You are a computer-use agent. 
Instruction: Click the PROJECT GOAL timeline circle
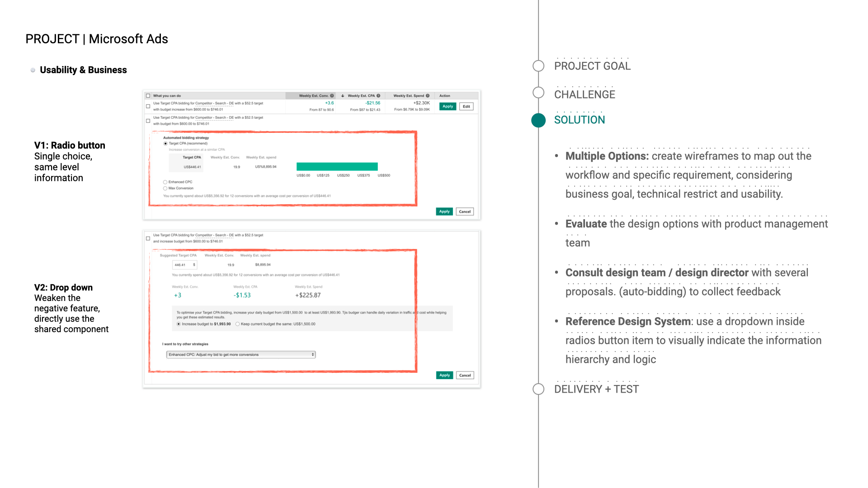[x=538, y=66]
